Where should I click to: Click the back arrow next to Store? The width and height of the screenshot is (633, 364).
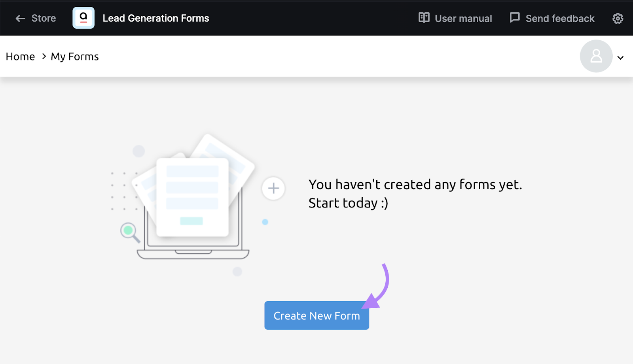(x=20, y=18)
